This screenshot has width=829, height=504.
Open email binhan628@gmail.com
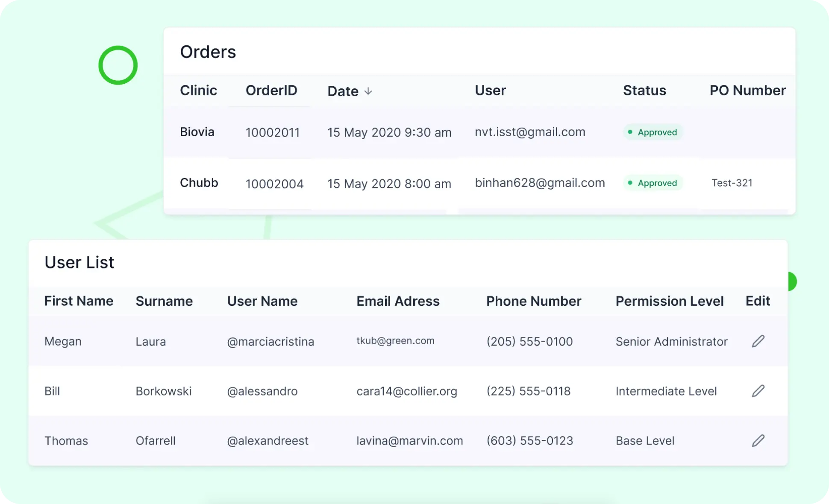(x=540, y=183)
